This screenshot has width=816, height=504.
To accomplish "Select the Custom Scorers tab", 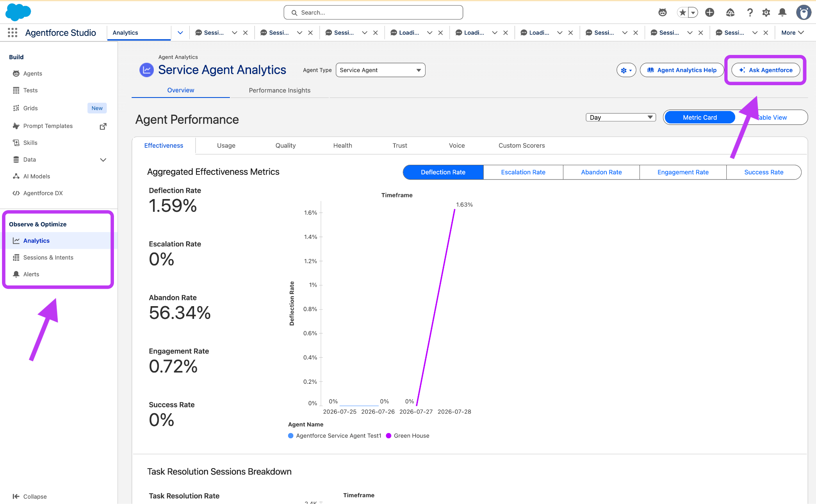I will click(522, 146).
